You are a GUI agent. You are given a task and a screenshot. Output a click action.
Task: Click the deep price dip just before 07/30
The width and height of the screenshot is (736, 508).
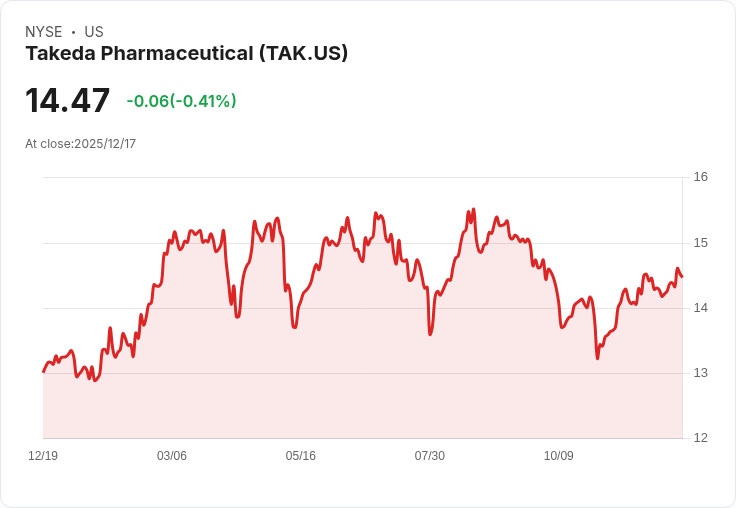[430, 334]
